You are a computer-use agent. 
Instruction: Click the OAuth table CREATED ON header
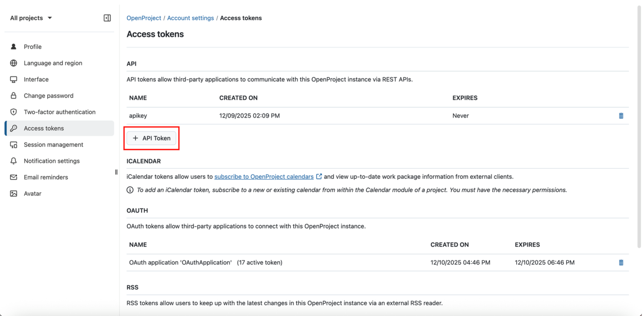pyautogui.click(x=450, y=244)
